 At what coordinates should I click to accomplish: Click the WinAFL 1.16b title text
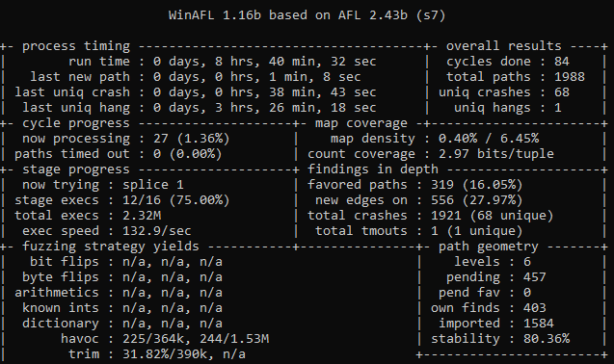click(x=307, y=15)
